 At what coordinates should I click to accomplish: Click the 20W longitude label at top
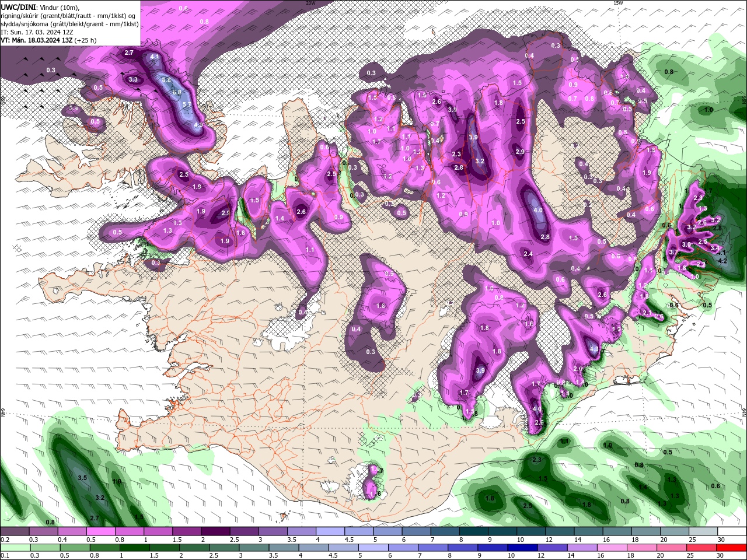310,3
